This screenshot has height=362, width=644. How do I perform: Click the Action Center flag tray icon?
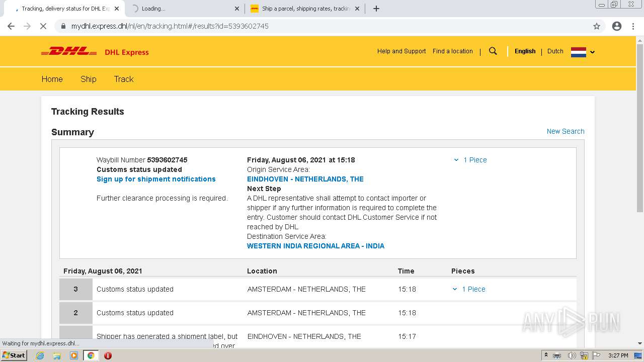pos(596,355)
